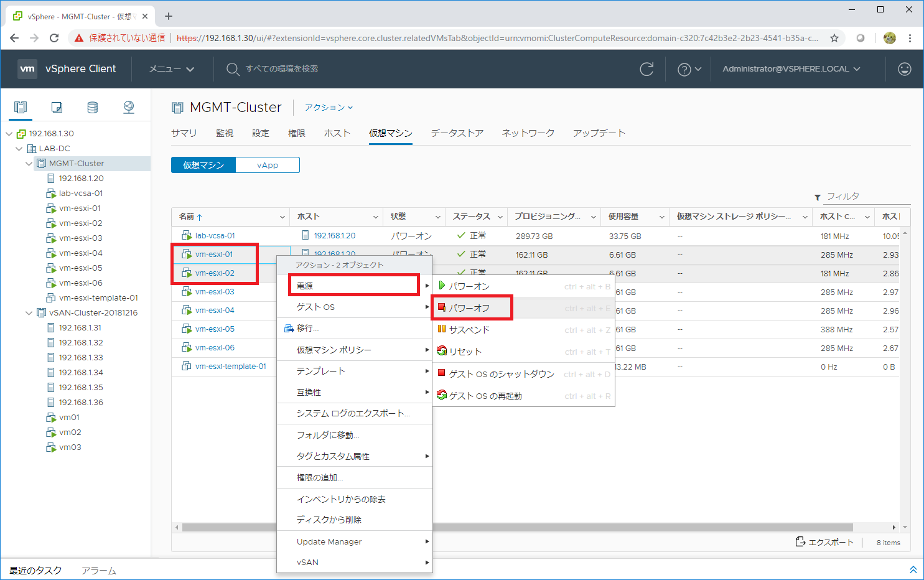Click the フィルタ input field

click(x=867, y=197)
